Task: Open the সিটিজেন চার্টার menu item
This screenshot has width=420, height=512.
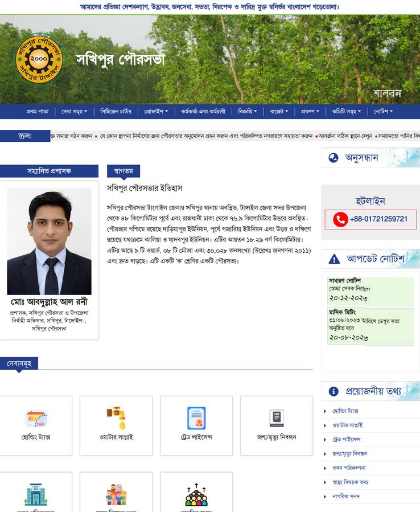Action: 116,112
